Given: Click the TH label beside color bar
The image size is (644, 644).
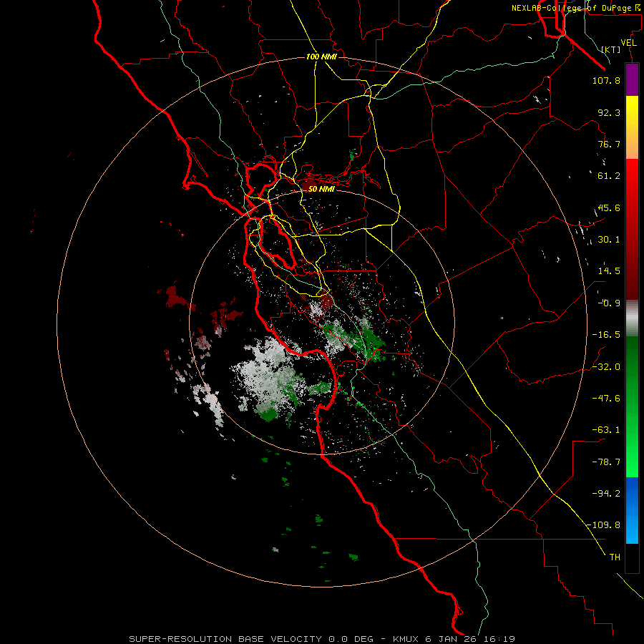Looking at the screenshot, I should (x=615, y=557).
